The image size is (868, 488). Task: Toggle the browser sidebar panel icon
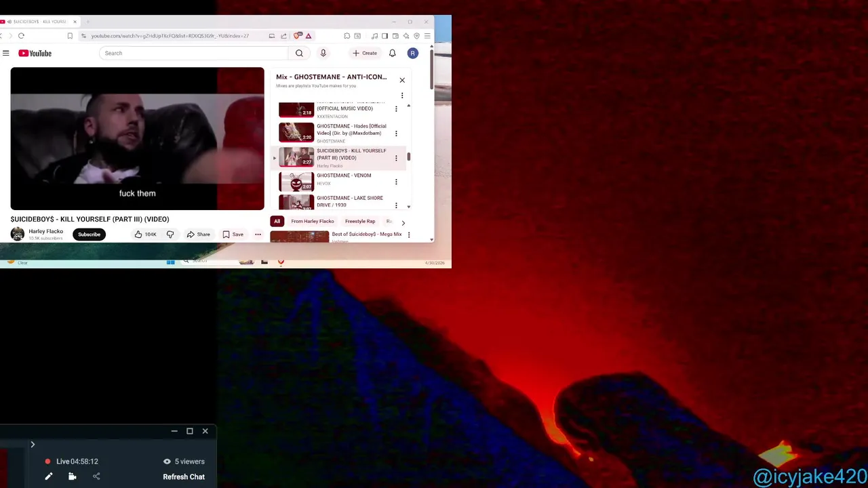[x=384, y=36]
